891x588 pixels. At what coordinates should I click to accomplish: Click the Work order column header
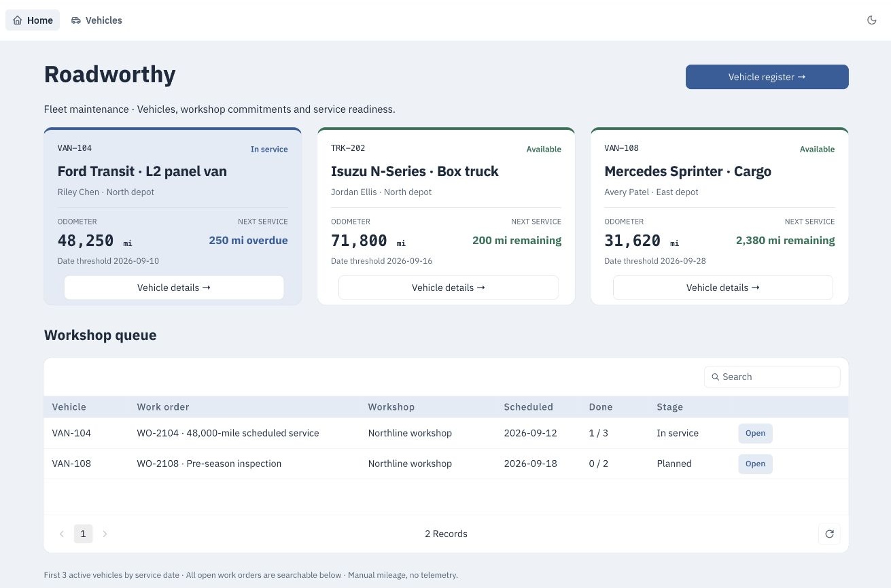pos(163,407)
